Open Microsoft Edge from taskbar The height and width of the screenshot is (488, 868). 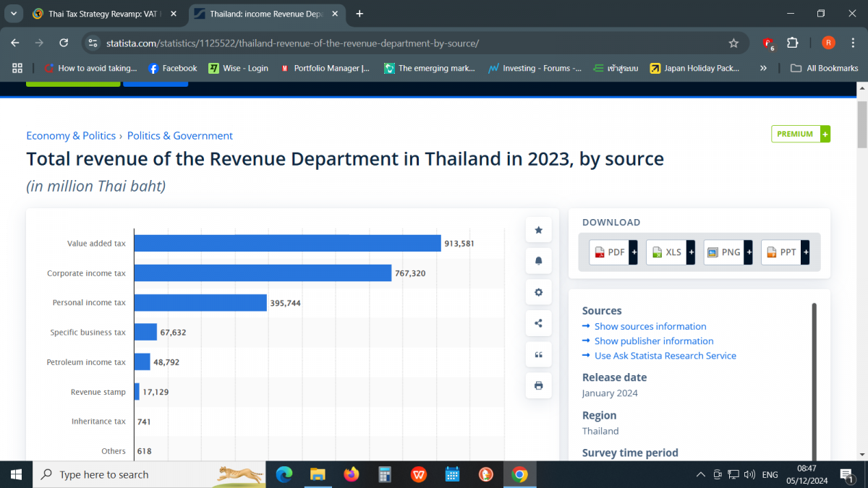click(x=284, y=474)
